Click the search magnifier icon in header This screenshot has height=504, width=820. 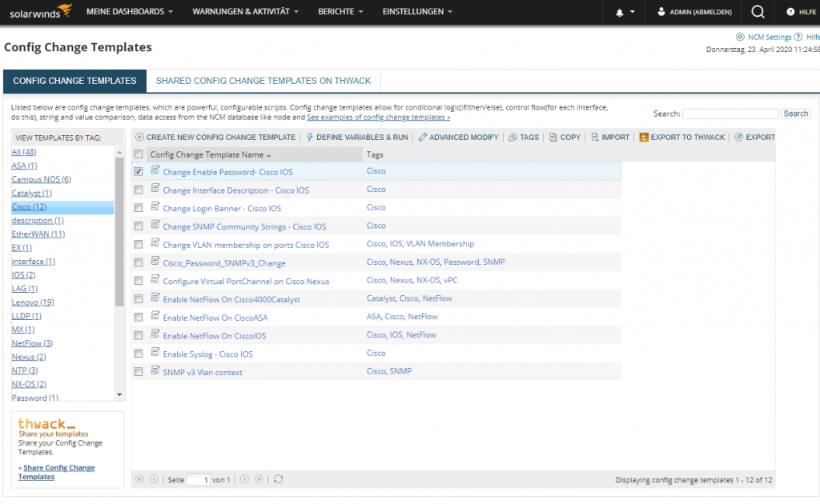pyautogui.click(x=758, y=12)
